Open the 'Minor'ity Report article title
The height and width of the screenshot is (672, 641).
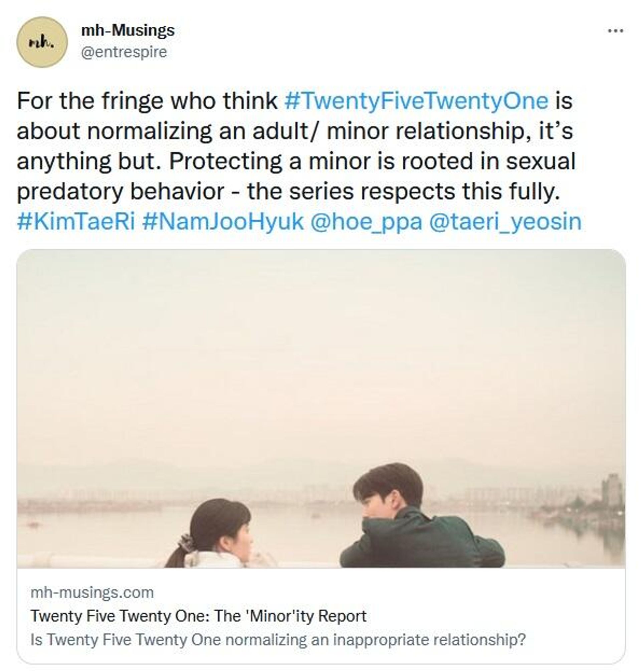[x=199, y=616]
